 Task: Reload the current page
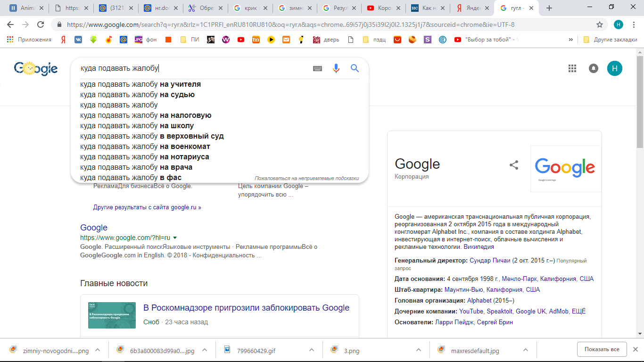pos(41,25)
